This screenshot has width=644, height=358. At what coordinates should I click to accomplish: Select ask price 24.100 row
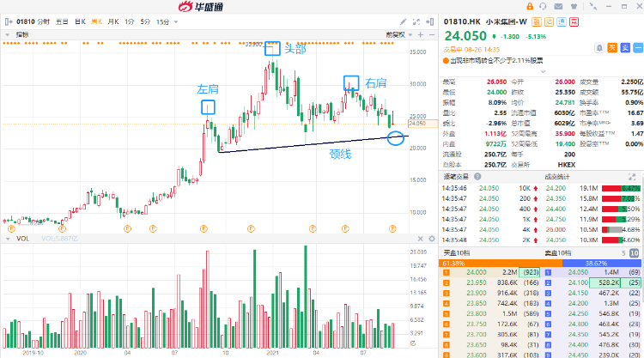point(592,282)
